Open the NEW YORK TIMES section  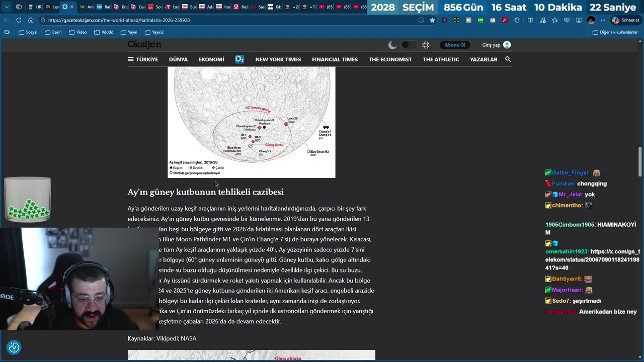tap(278, 59)
